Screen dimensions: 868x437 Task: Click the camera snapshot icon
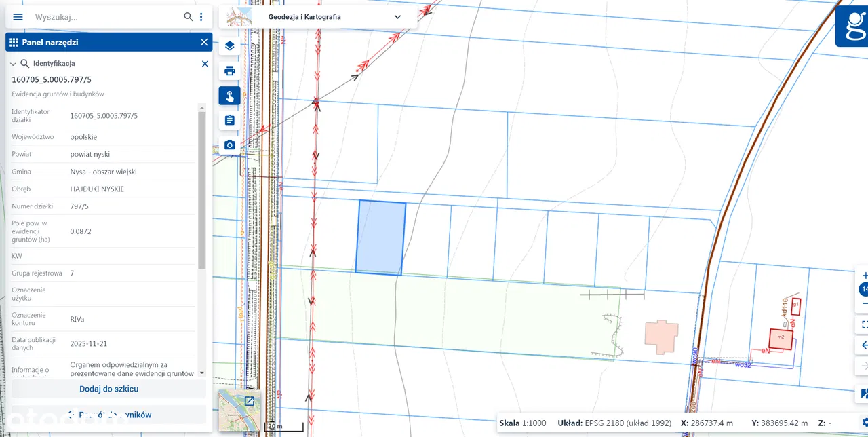229,145
